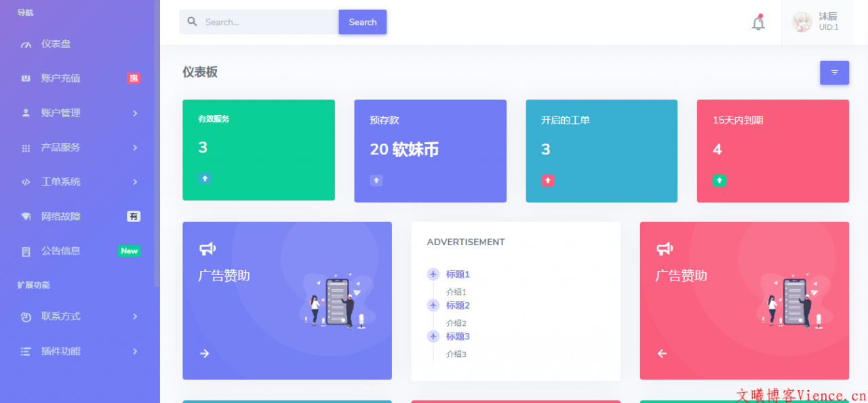Click the green up-arrow badge in 15天内到期 card
This screenshot has height=403, width=868.
(719, 180)
